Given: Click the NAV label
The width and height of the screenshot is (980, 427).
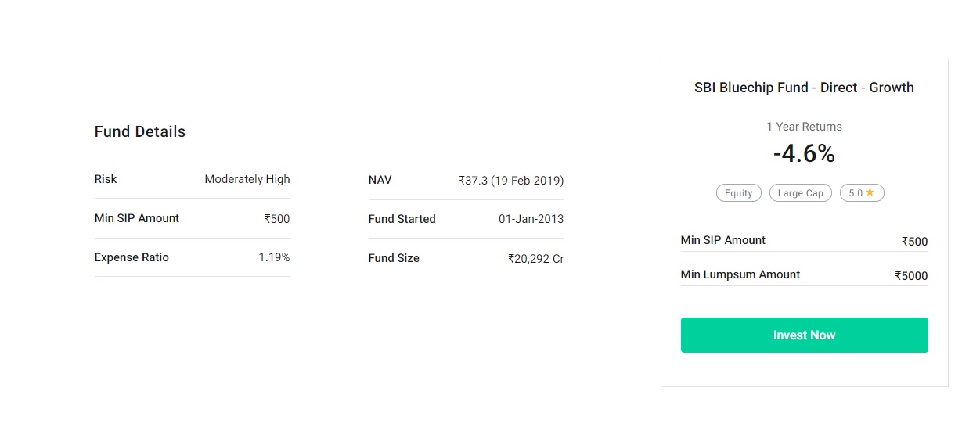Looking at the screenshot, I should pyautogui.click(x=380, y=180).
